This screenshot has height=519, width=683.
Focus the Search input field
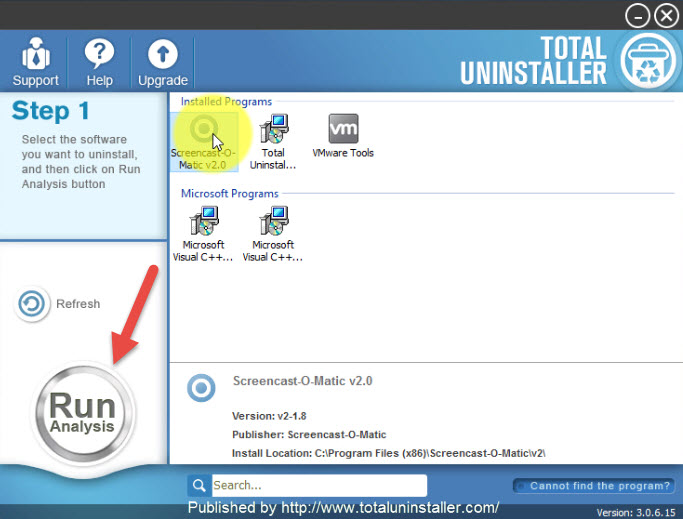tap(319, 485)
